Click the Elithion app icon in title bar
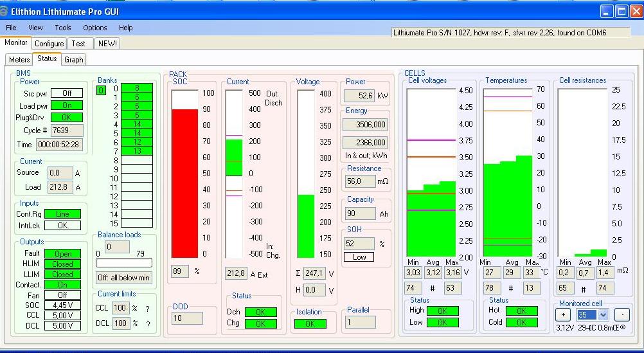Viewport: 644px width, 353px height. pos(3,11)
